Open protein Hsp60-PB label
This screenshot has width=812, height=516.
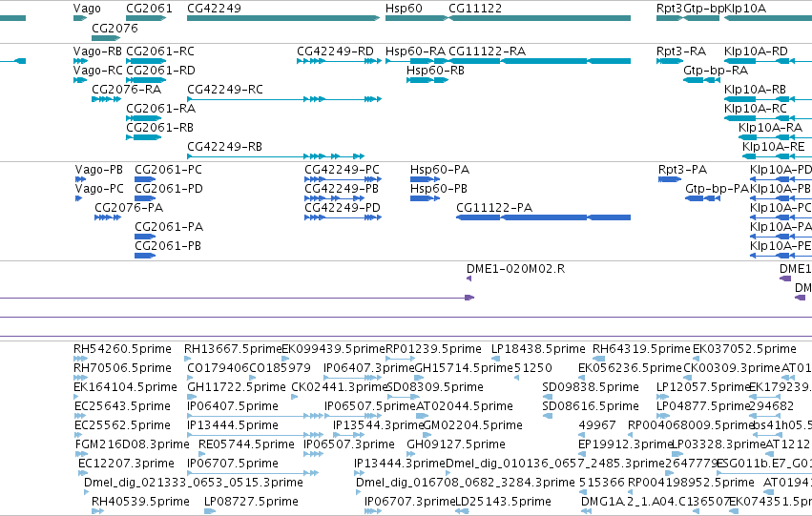439,189
